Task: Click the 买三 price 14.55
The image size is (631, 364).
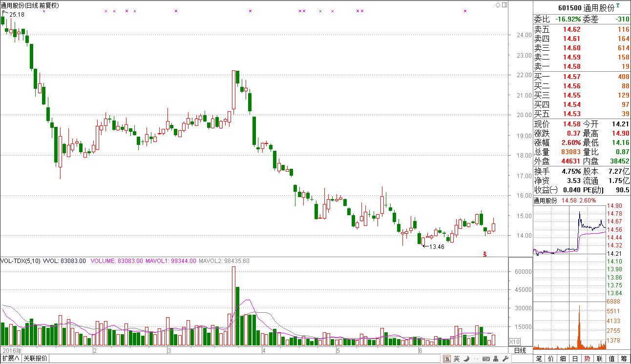Action: (572, 95)
